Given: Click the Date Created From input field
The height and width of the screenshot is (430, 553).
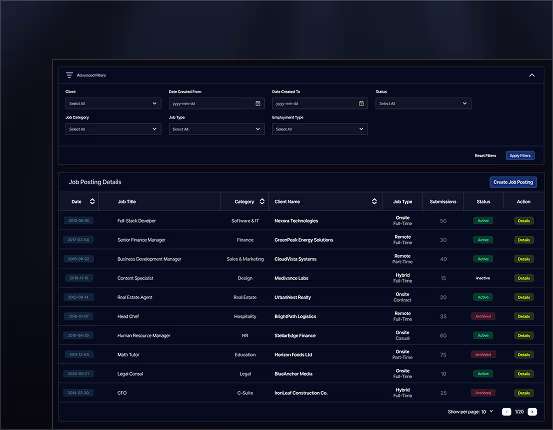Looking at the screenshot, I should 217,103.
